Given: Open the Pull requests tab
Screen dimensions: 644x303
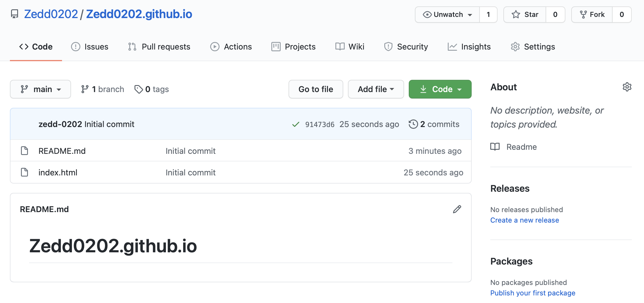Looking at the screenshot, I should click(x=159, y=47).
